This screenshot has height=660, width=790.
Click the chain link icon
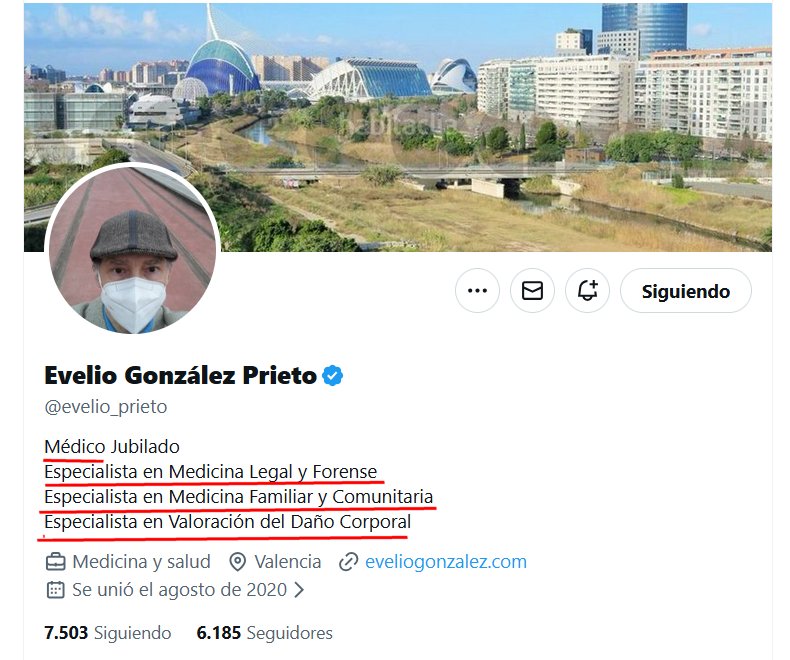coord(349,562)
